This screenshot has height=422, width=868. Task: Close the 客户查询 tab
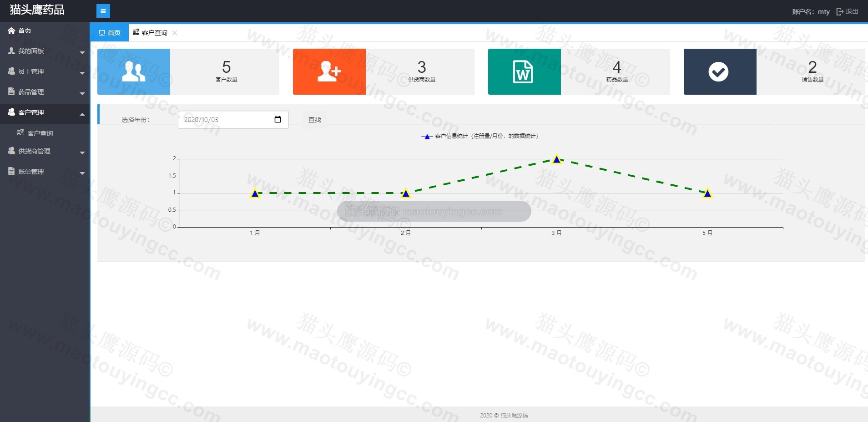tap(175, 33)
